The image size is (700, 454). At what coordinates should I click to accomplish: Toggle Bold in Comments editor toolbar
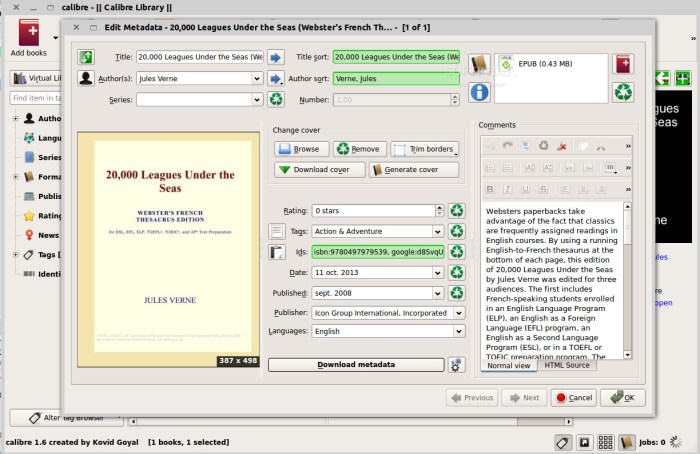click(490, 189)
